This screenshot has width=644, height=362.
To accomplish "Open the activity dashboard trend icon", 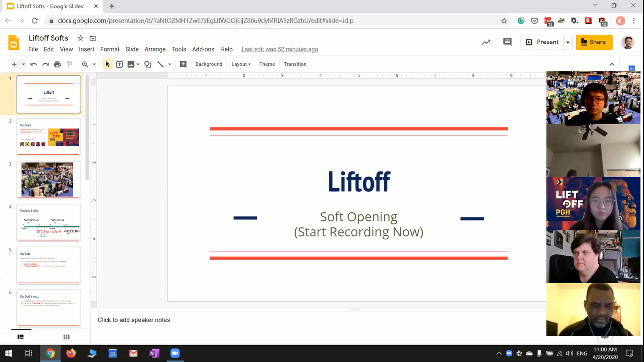I will (486, 42).
